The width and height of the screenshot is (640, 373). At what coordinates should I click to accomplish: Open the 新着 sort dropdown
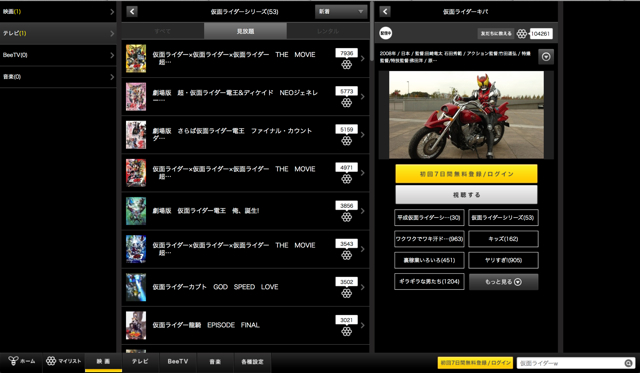341,11
